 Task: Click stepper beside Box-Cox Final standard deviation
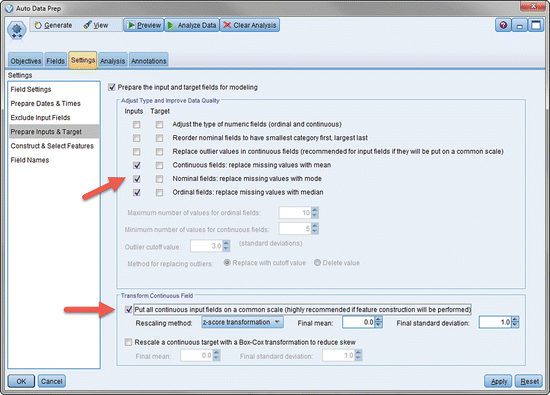point(358,355)
